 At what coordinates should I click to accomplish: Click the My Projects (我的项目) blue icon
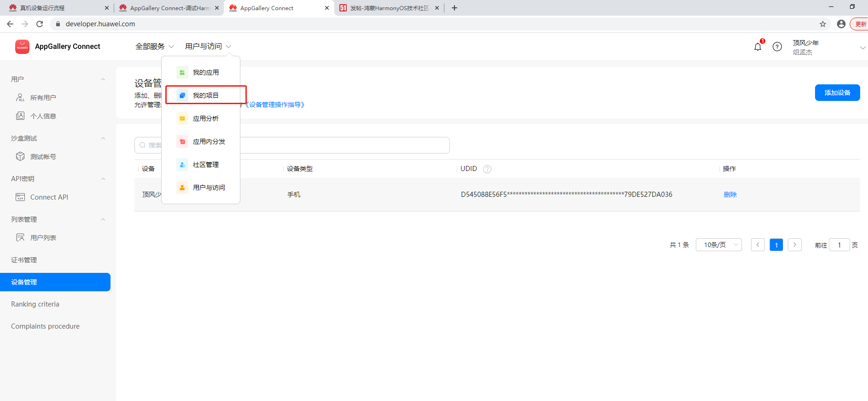point(182,95)
